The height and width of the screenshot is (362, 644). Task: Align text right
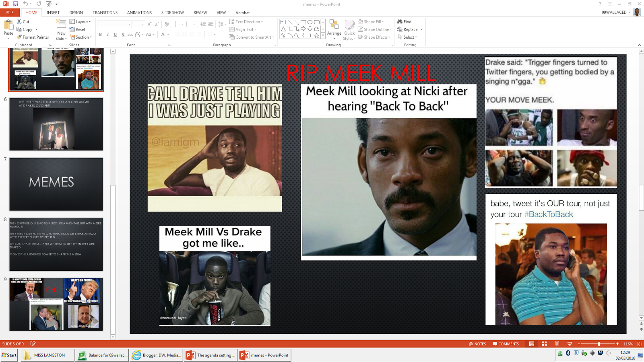192,35
